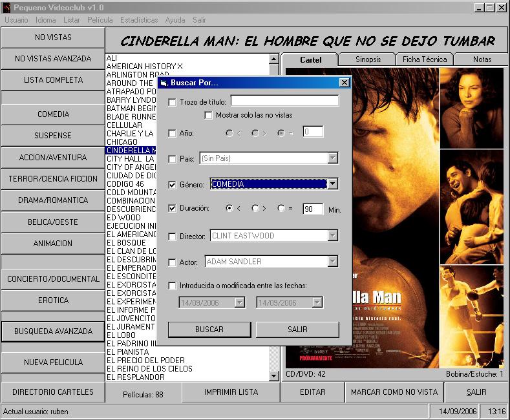This screenshot has height=420, width=510.
Task: Open the Listar menu
Action: (72, 20)
